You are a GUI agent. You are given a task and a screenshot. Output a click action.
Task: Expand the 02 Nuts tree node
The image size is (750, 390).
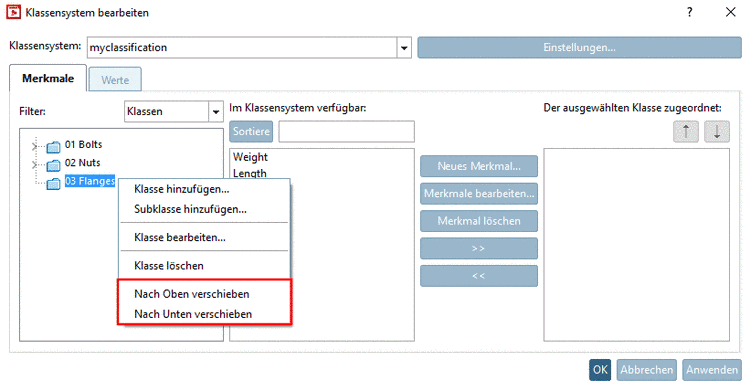click(x=34, y=165)
